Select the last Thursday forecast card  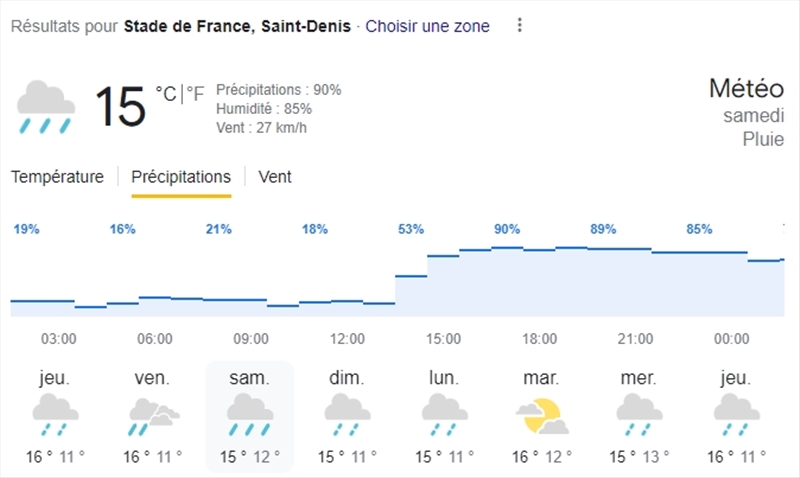point(734,417)
